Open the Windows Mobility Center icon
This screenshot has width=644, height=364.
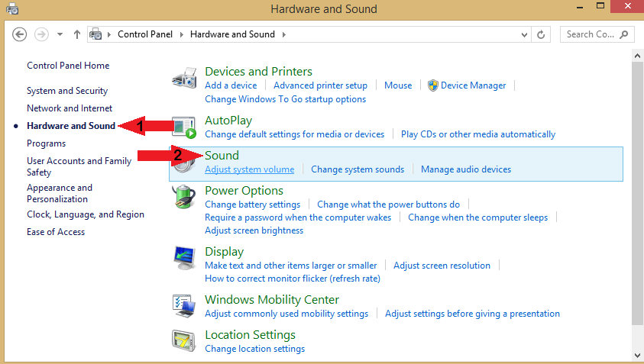[185, 307]
